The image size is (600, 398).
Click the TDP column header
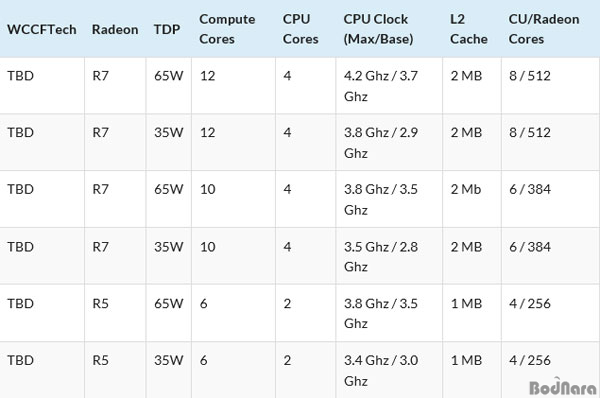[167, 29]
